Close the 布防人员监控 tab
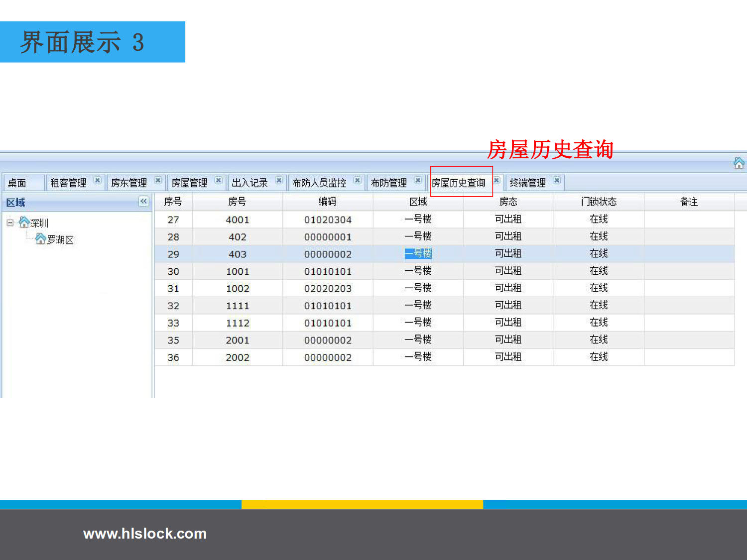The height and width of the screenshot is (560, 747). coord(357,180)
